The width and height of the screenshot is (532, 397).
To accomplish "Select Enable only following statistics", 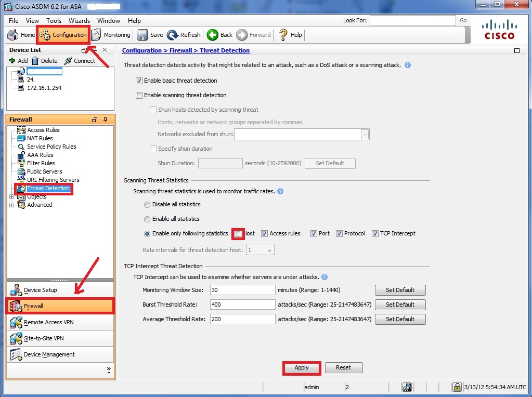I will (147, 234).
